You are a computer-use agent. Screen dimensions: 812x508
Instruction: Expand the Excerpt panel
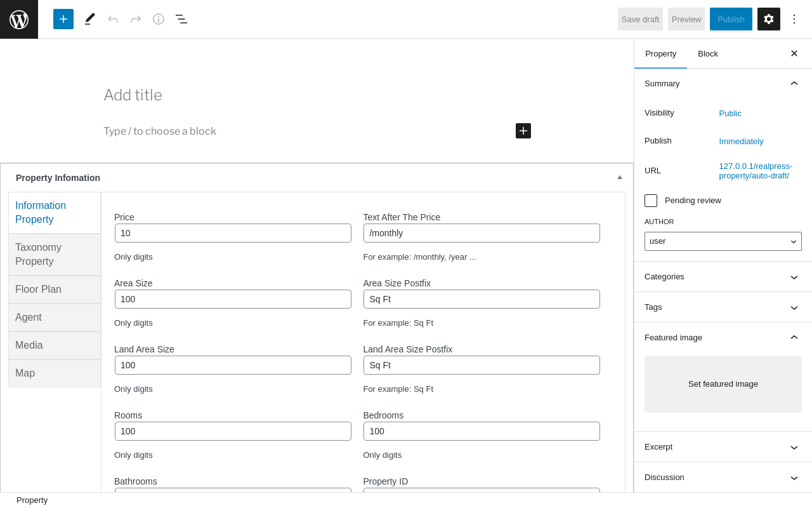[723, 447]
